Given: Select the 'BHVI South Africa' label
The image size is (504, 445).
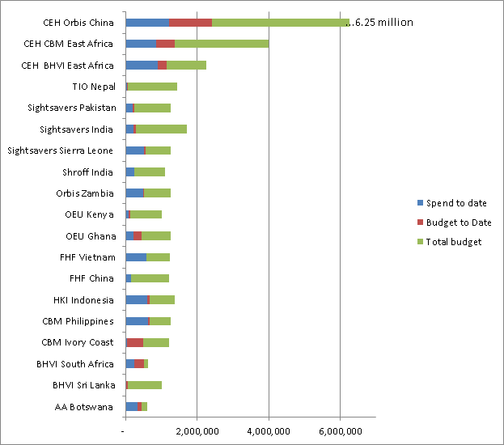Looking at the screenshot, I should pyautogui.click(x=75, y=364).
